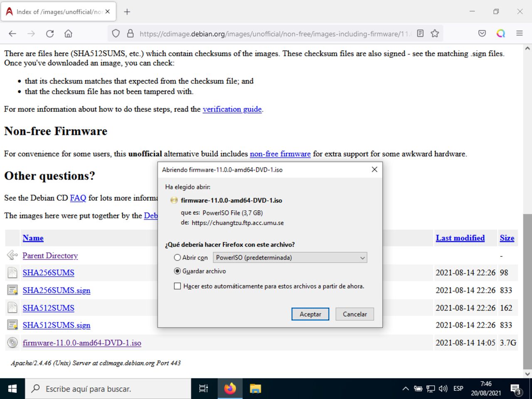Open the clock showing 7:46 20/08/2021
The image size is (532, 399).
click(486, 389)
